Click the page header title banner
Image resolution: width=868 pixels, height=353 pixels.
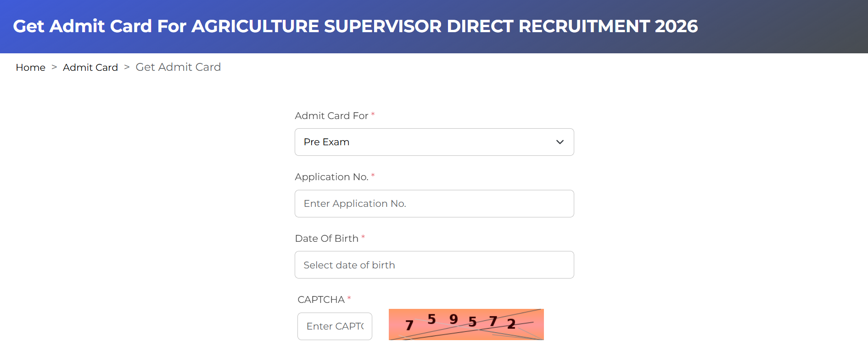pos(356,26)
